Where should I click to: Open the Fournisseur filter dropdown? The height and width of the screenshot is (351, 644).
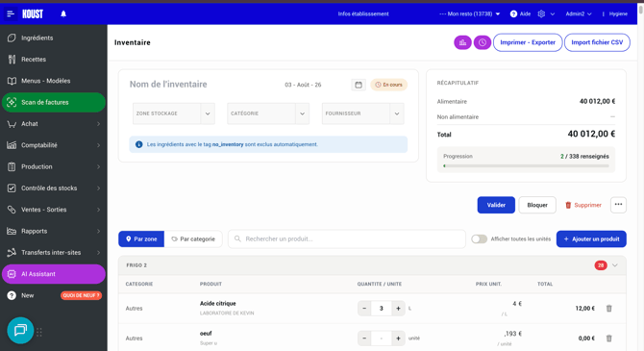[x=362, y=113]
